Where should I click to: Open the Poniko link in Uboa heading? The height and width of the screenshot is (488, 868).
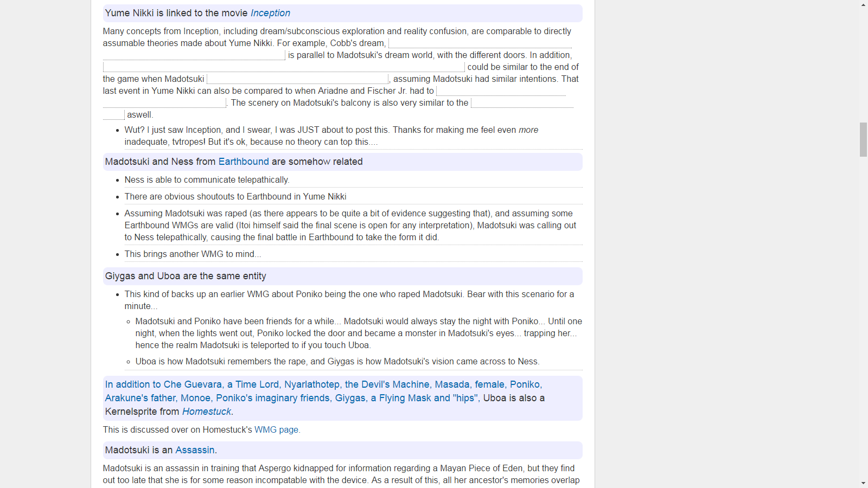(525, 384)
